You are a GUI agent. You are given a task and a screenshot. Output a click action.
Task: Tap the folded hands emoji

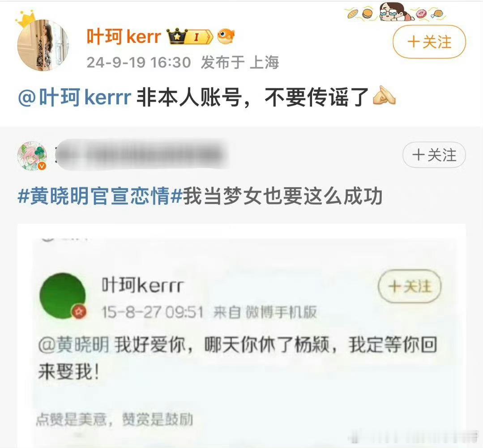[384, 95]
